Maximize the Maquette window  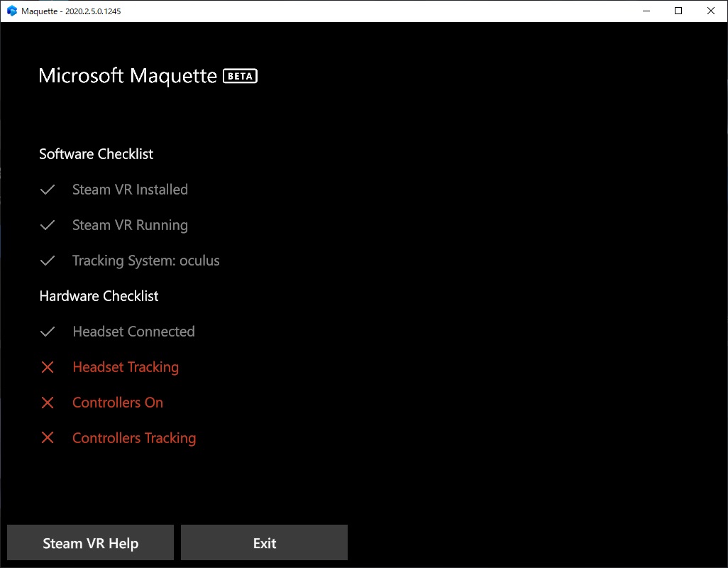pyautogui.click(x=678, y=11)
